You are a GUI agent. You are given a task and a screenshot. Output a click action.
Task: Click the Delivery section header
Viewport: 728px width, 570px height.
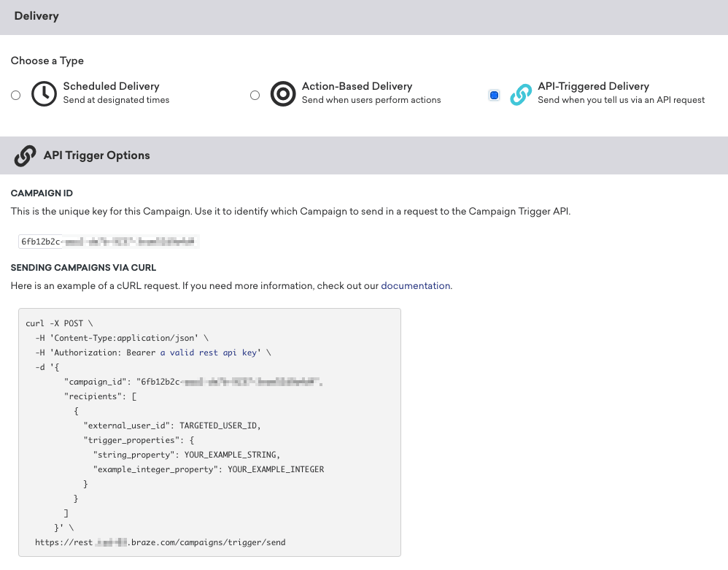36,16
